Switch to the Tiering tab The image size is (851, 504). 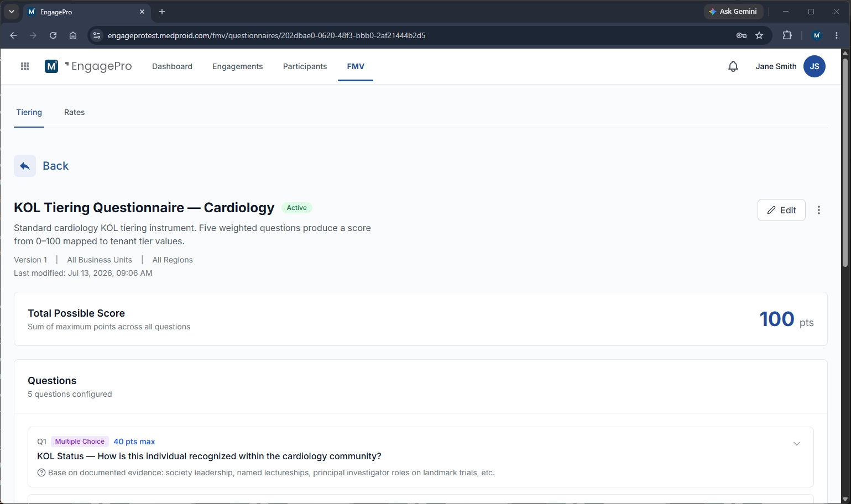tap(29, 112)
